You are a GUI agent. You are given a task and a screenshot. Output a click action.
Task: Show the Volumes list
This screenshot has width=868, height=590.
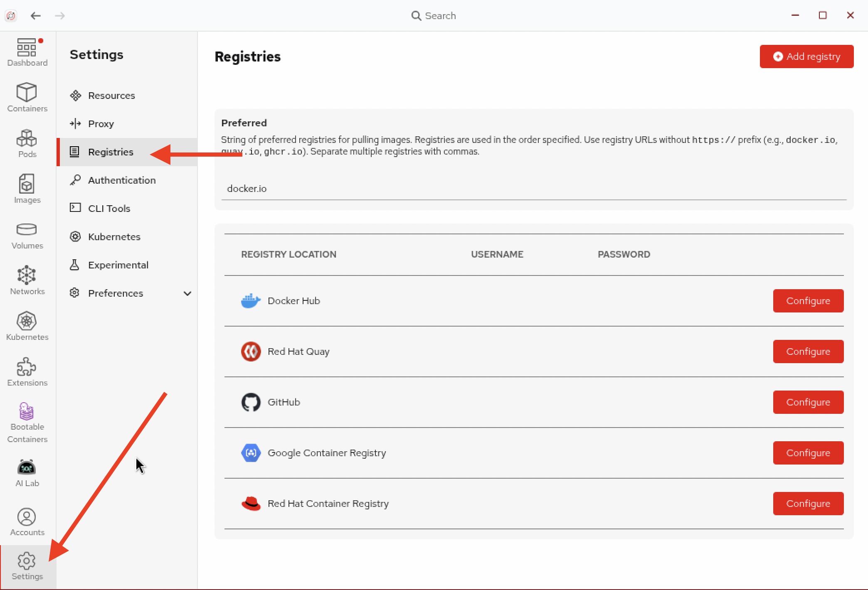[x=27, y=235]
